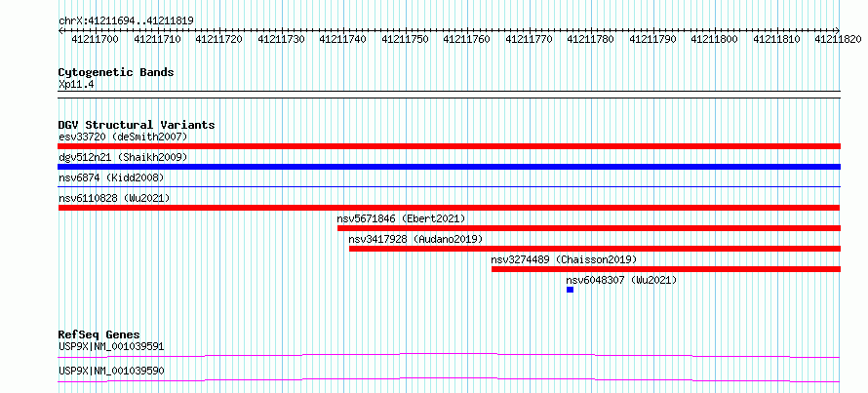Click ruler position 41211810
868x393 pixels.
pyautogui.click(x=777, y=39)
